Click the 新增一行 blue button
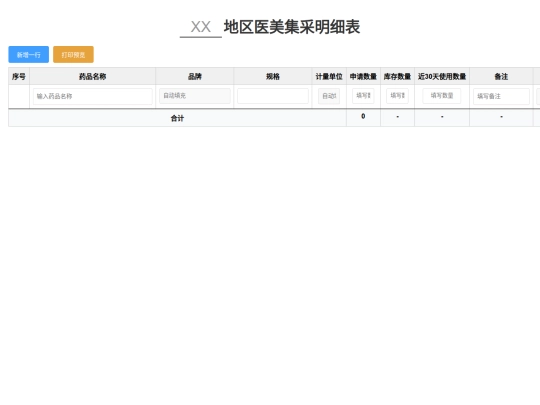This screenshot has width=540, height=405. click(29, 54)
